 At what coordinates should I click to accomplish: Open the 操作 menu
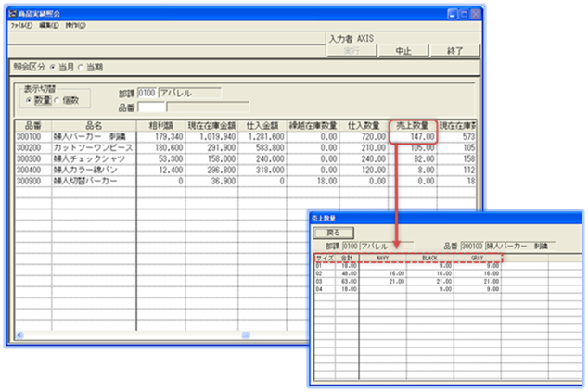point(77,26)
